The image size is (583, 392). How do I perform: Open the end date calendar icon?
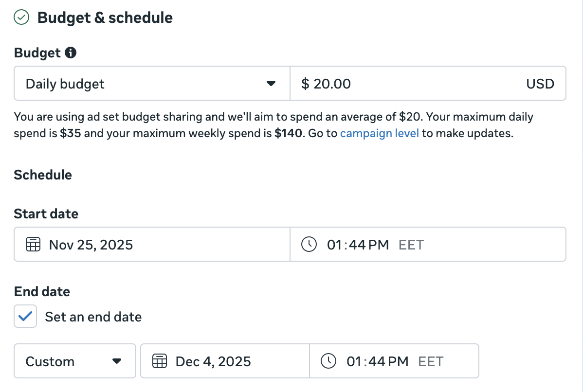(x=159, y=361)
